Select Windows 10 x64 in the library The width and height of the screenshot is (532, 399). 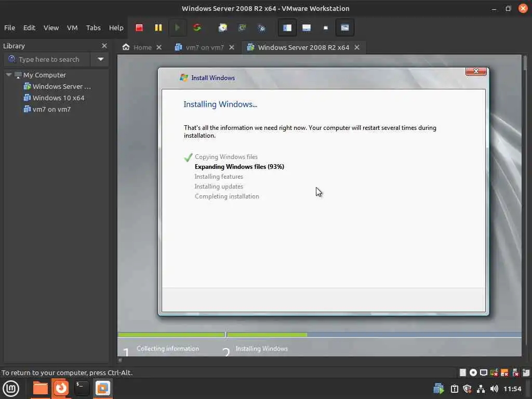(x=54, y=98)
